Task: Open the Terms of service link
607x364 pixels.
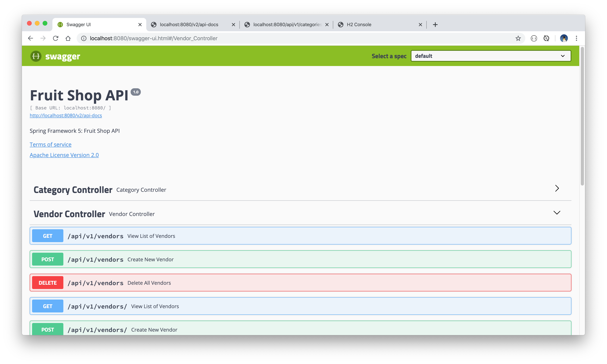Action: click(x=51, y=145)
